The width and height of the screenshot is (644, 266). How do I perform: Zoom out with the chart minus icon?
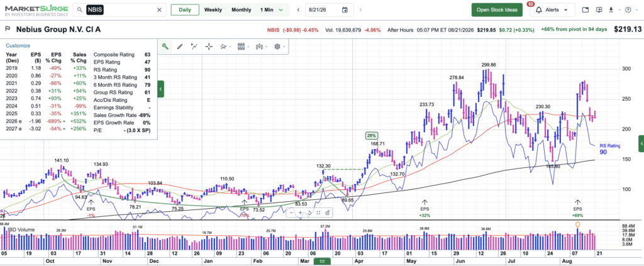pos(291,213)
